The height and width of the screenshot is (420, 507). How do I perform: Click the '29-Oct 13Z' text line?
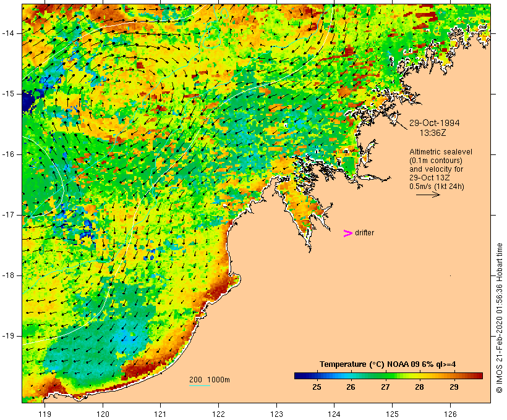pos(429,178)
